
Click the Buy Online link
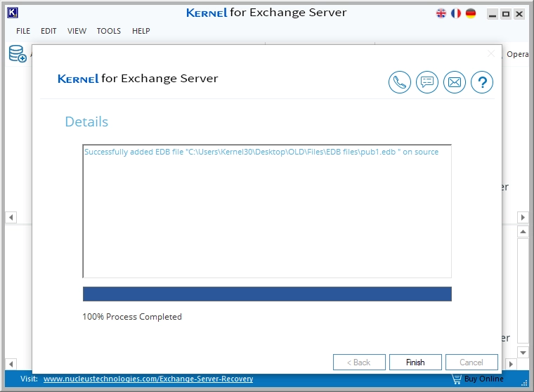(483, 379)
